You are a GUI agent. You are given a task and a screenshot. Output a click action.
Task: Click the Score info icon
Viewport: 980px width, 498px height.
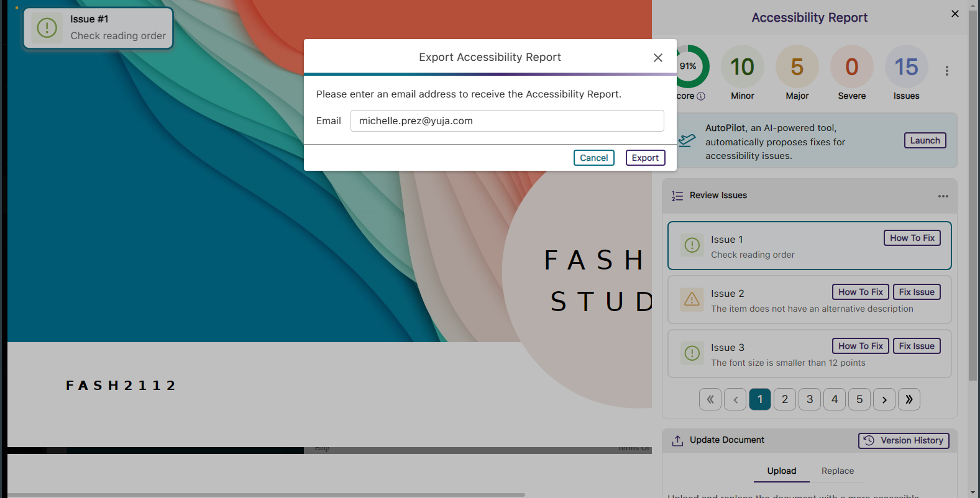point(701,96)
